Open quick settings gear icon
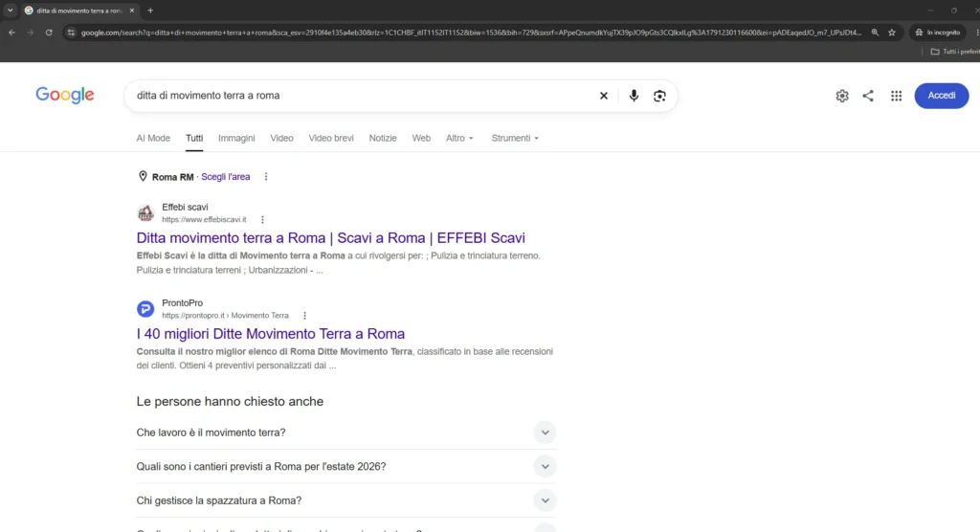This screenshot has height=532, width=980. click(x=842, y=96)
